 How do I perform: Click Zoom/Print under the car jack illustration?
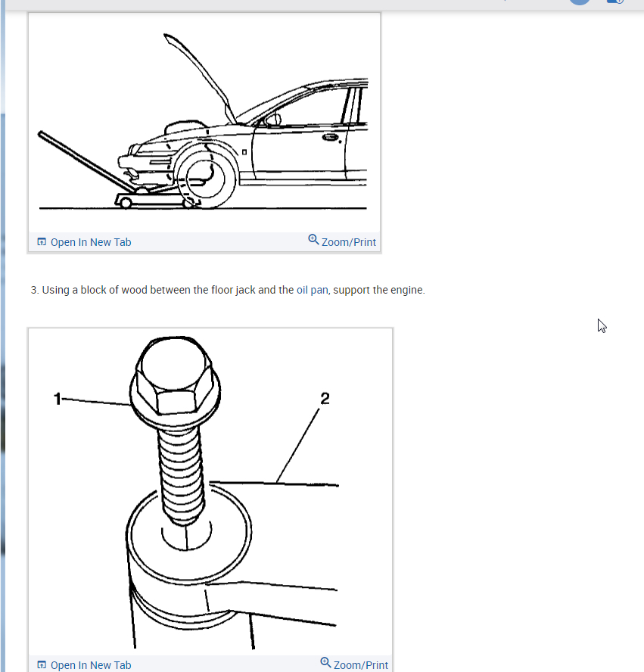[342, 241]
